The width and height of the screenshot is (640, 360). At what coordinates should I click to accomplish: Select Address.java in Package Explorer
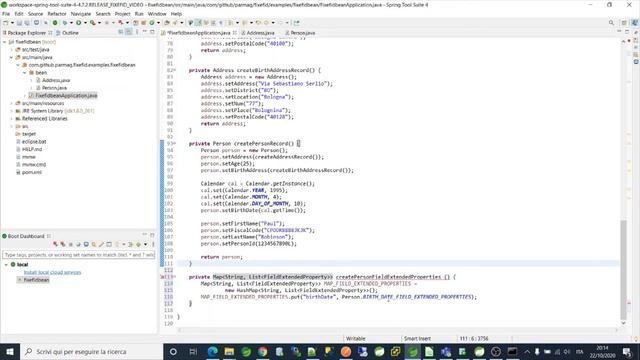pyautogui.click(x=56, y=80)
